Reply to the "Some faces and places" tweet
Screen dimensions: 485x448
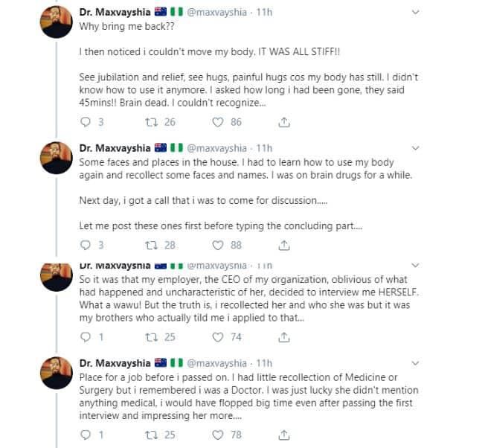[85, 245]
